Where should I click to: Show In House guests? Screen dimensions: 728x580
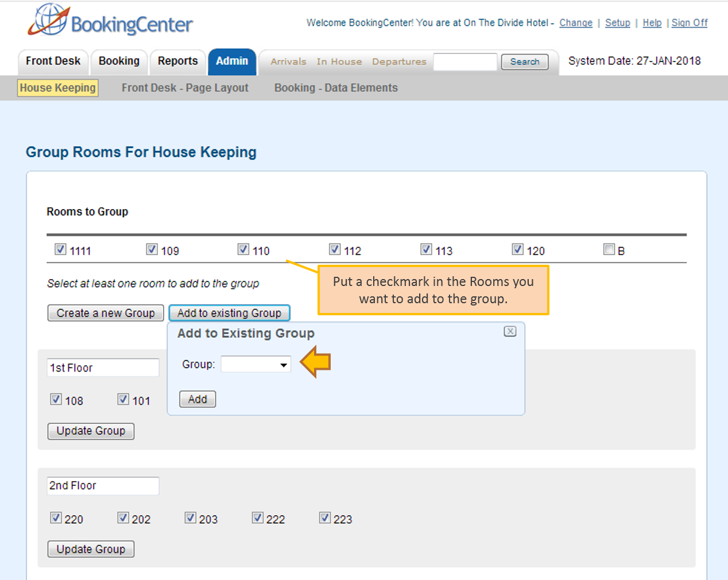[x=339, y=61]
